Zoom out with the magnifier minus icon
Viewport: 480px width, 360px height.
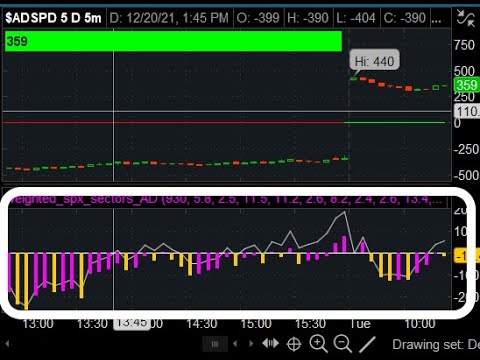point(343,344)
